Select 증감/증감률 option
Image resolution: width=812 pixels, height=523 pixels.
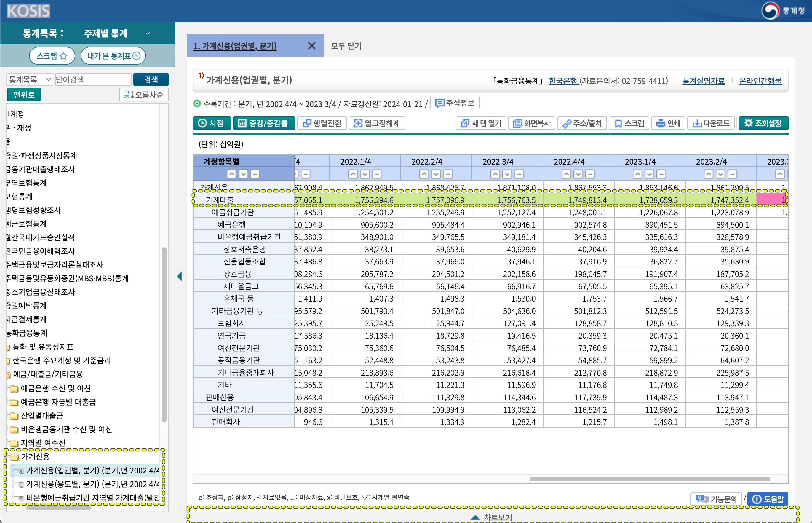click(x=264, y=123)
